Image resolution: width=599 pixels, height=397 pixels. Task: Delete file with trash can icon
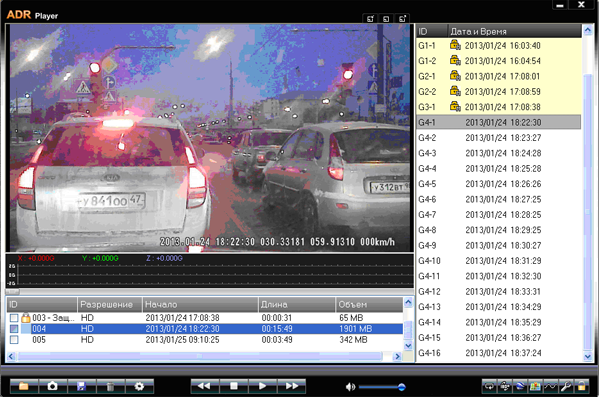[110, 386]
